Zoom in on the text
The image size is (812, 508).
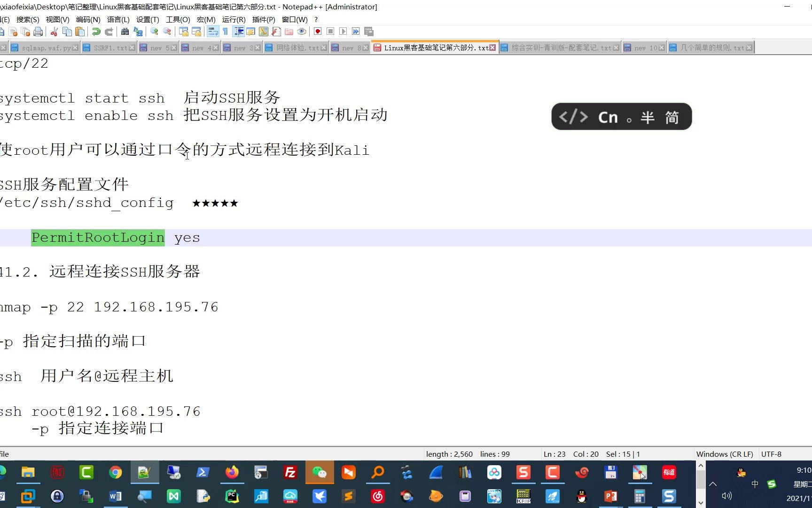[154, 32]
